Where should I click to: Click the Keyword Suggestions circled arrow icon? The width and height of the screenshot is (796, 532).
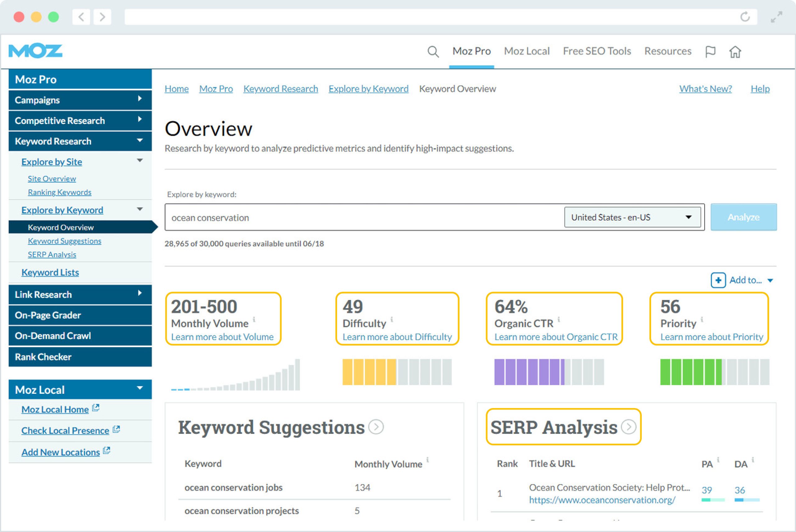pyautogui.click(x=376, y=427)
